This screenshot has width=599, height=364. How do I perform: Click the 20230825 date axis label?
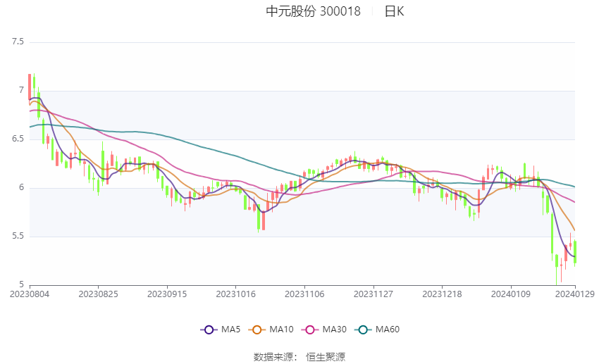coord(98,294)
